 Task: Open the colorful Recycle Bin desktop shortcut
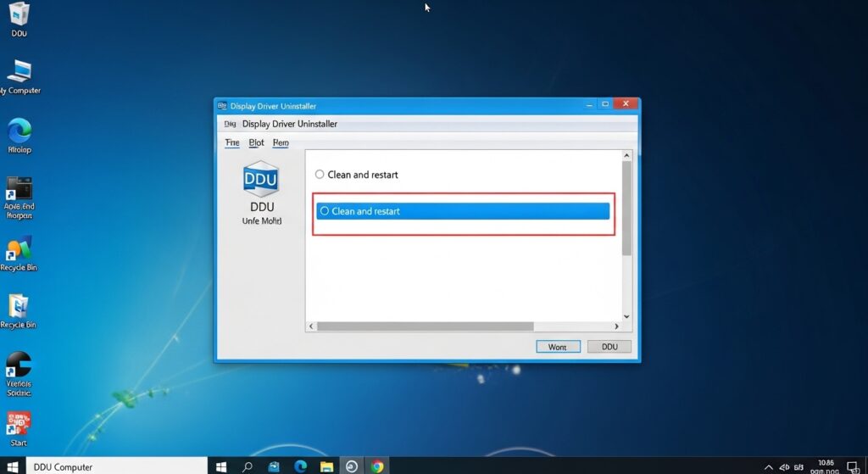tap(19, 248)
